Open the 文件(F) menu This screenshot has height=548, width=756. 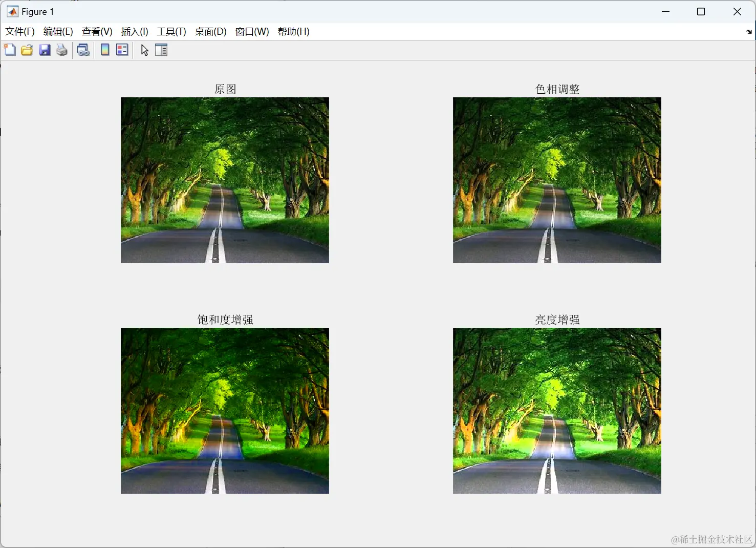(20, 32)
